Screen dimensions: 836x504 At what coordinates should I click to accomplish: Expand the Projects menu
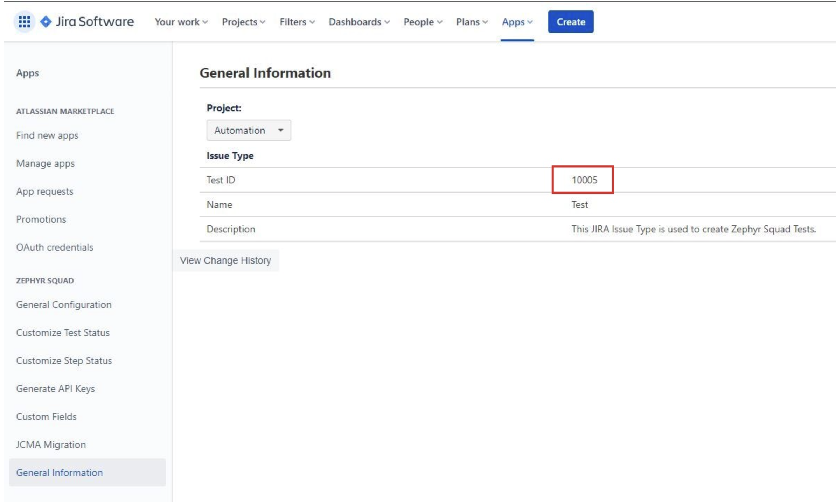242,22
